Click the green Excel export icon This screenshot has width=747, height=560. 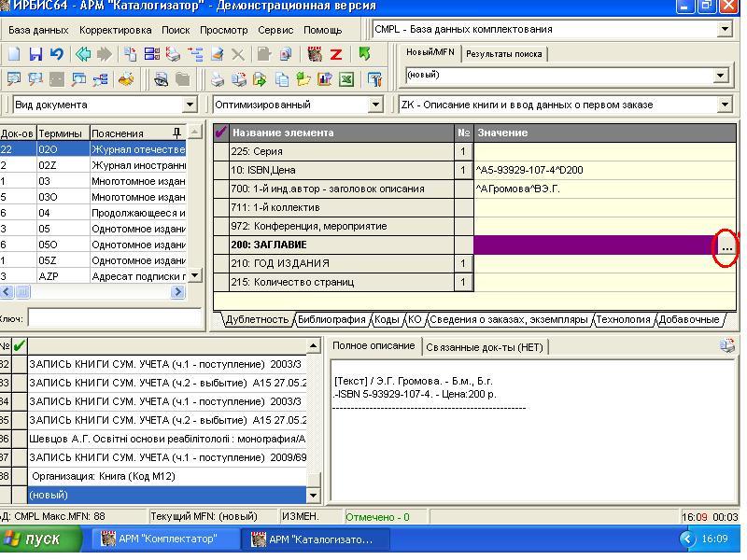(346, 79)
